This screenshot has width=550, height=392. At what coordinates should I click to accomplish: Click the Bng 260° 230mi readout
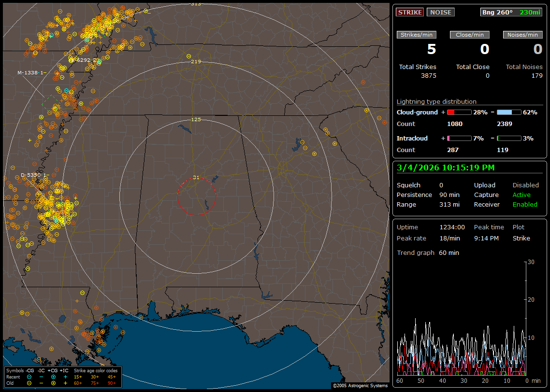(x=511, y=13)
